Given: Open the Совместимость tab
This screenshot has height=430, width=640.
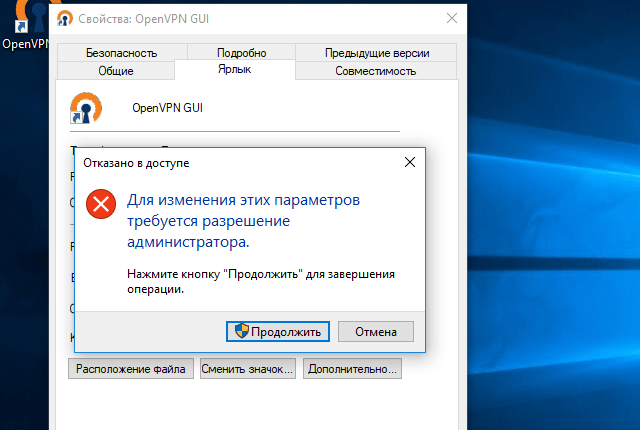Looking at the screenshot, I should (376, 71).
